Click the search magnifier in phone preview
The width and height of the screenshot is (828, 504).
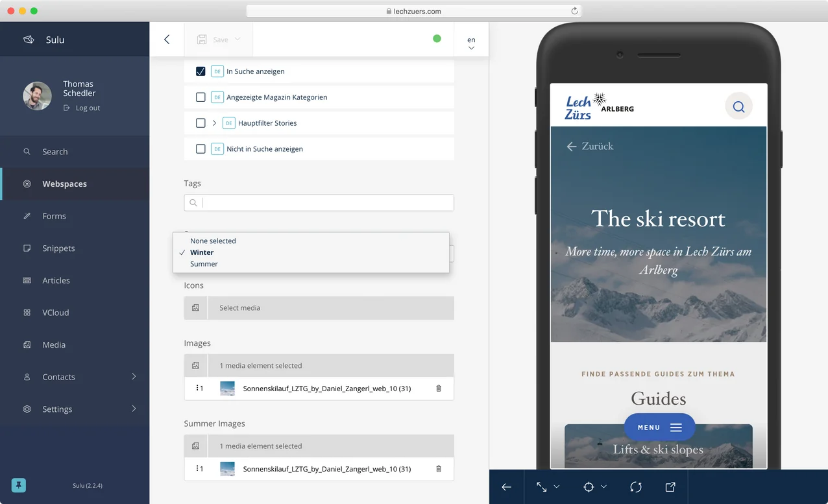pyautogui.click(x=738, y=106)
